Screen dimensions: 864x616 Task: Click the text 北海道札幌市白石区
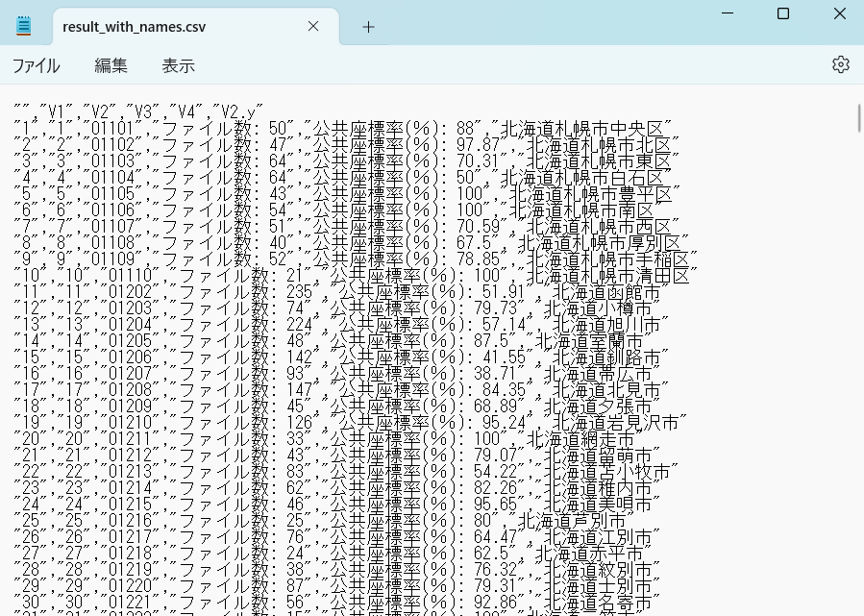pyautogui.click(x=581, y=178)
